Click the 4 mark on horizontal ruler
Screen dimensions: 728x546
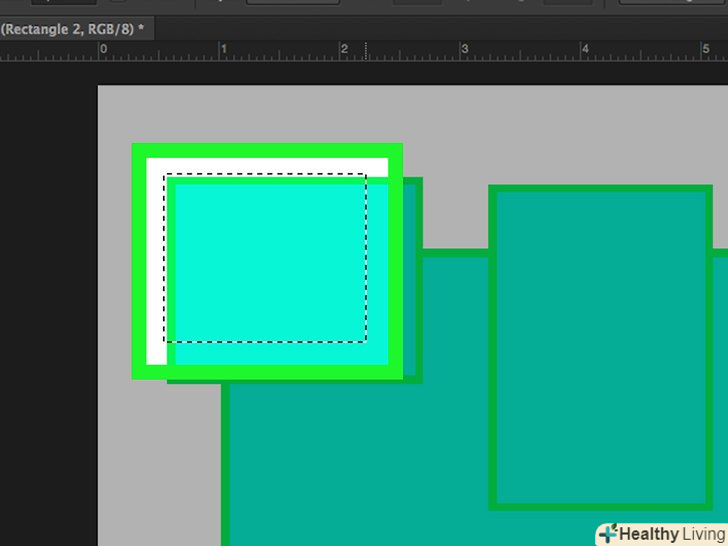click(x=585, y=49)
